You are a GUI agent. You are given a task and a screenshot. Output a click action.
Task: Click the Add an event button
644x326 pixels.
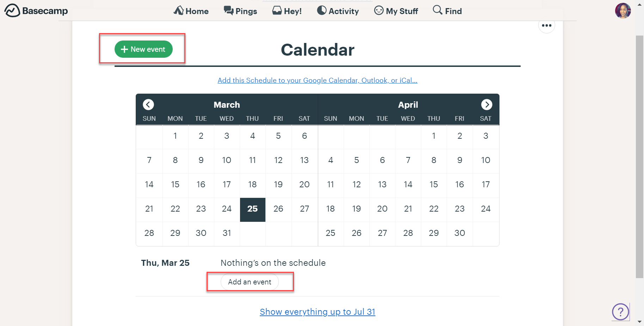coord(250,282)
